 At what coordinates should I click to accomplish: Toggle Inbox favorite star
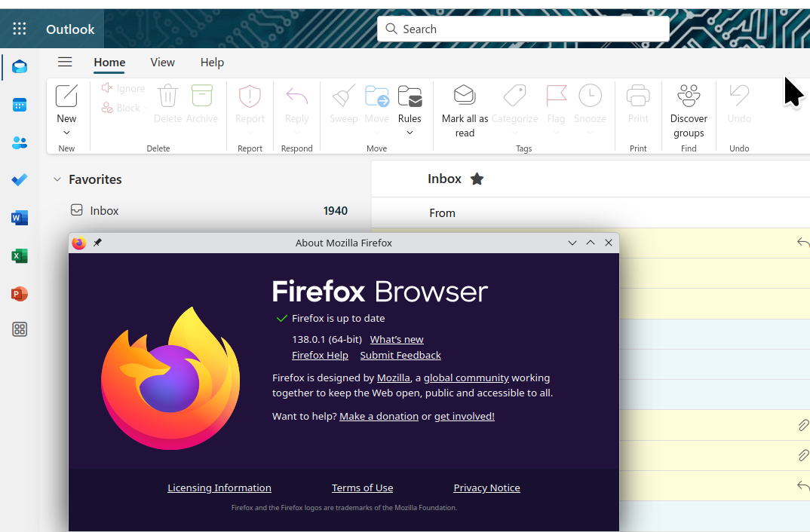click(477, 179)
